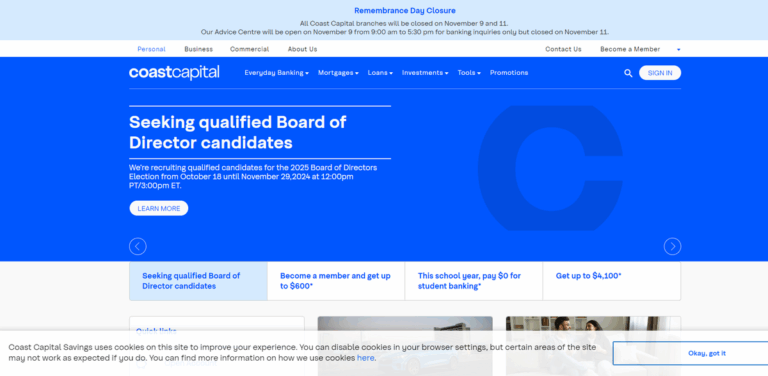This screenshot has height=376, width=768.
Task: Expand the Loans dropdown menu
Action: (380, 72)
